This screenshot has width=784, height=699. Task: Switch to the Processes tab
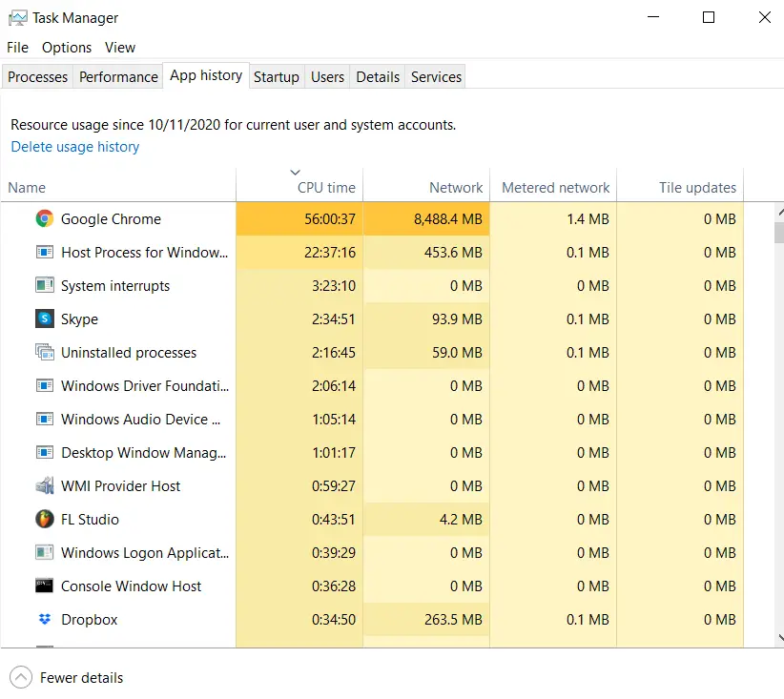37,77
